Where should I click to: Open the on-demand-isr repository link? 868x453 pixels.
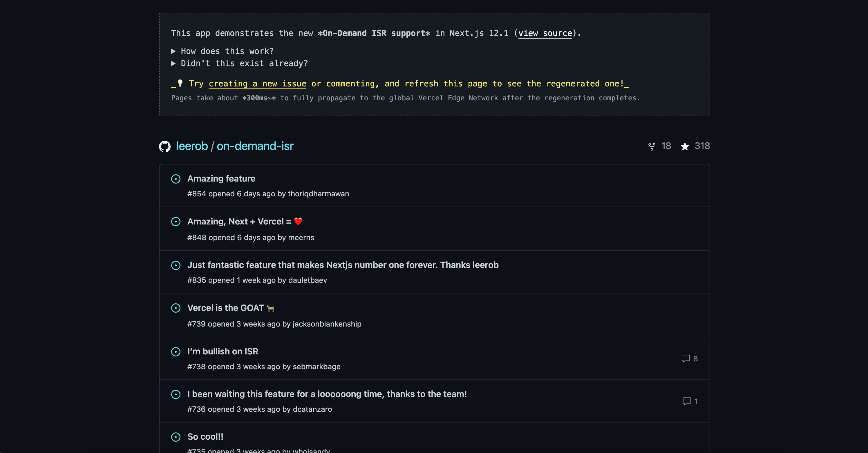[255, 146]
